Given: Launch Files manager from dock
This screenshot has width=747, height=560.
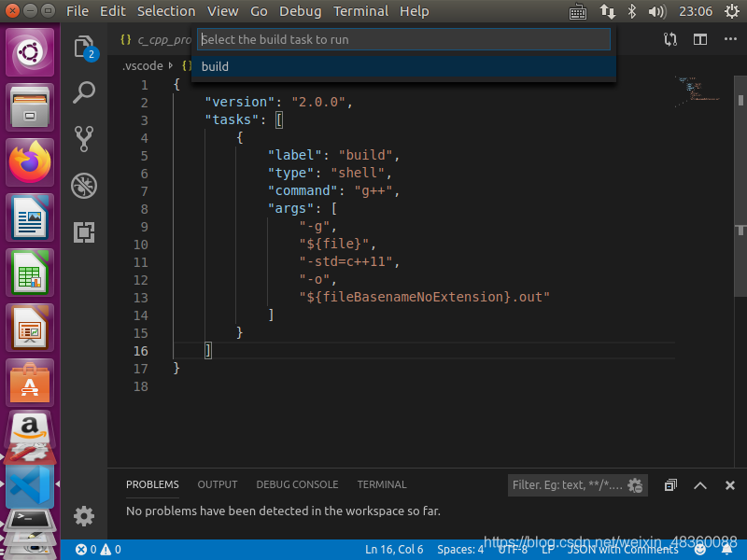Looking at the screenshot, I should (x=30, y=107).
